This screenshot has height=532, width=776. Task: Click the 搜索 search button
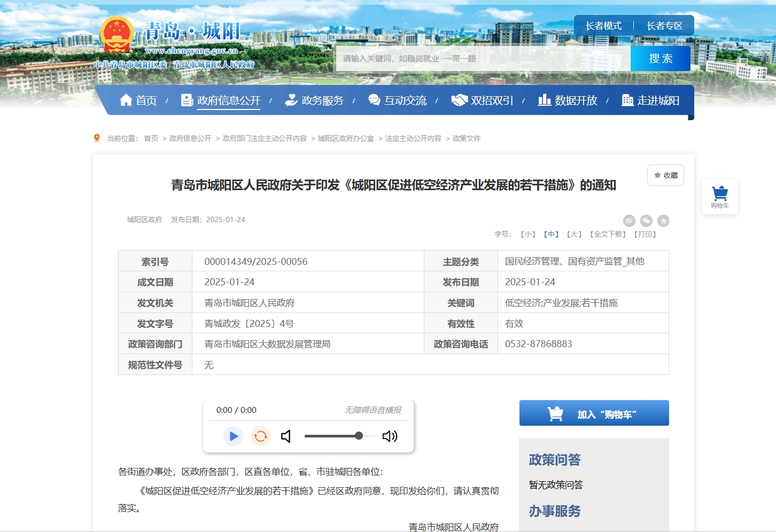tap(661, 59)
